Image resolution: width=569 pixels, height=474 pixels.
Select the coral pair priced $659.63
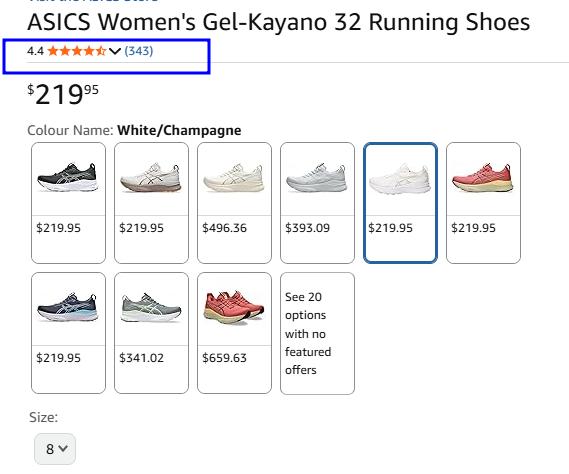pyautogui.click(x=234, y=333)
